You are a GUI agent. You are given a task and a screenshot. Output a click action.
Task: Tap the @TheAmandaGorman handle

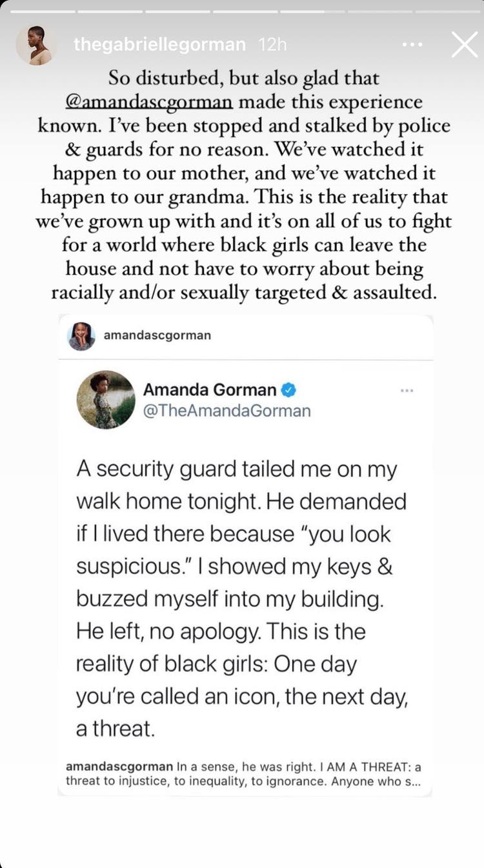point(227,411)
